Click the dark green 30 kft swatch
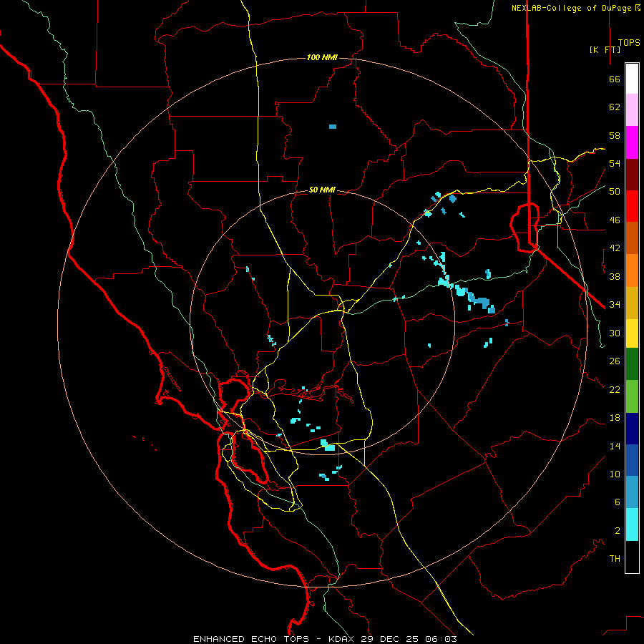 coord(632,364)
